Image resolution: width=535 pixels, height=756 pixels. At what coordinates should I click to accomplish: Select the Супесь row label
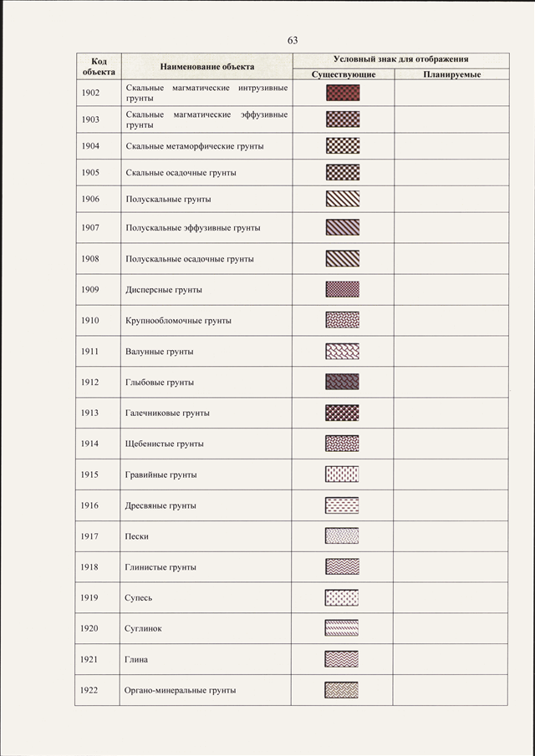coord(139,598)
